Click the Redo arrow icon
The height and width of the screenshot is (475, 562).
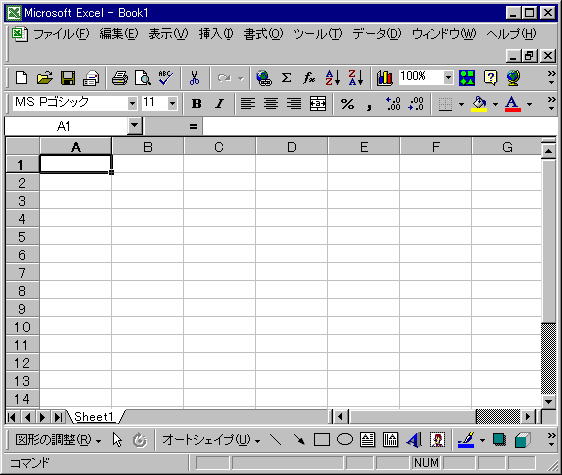(x=224, y=78)
